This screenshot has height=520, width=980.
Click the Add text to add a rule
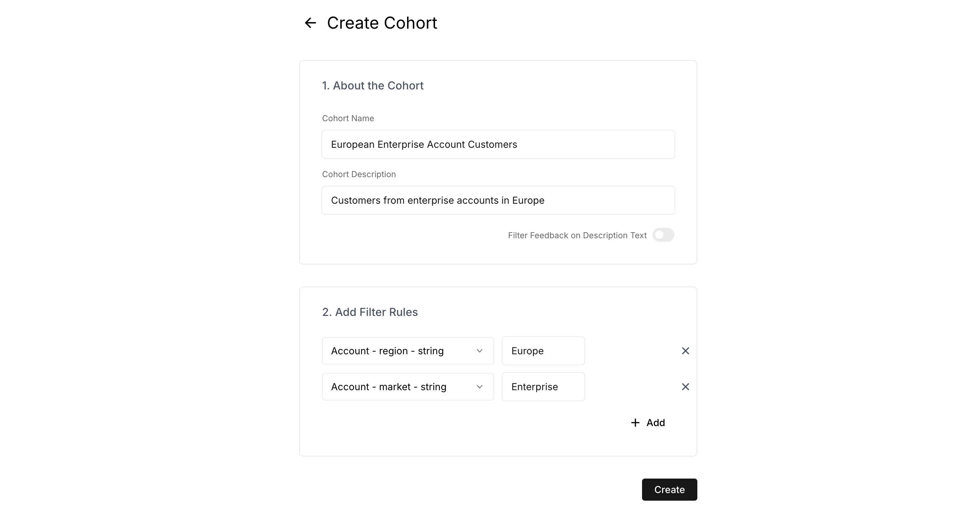click(x=656, y=423)
